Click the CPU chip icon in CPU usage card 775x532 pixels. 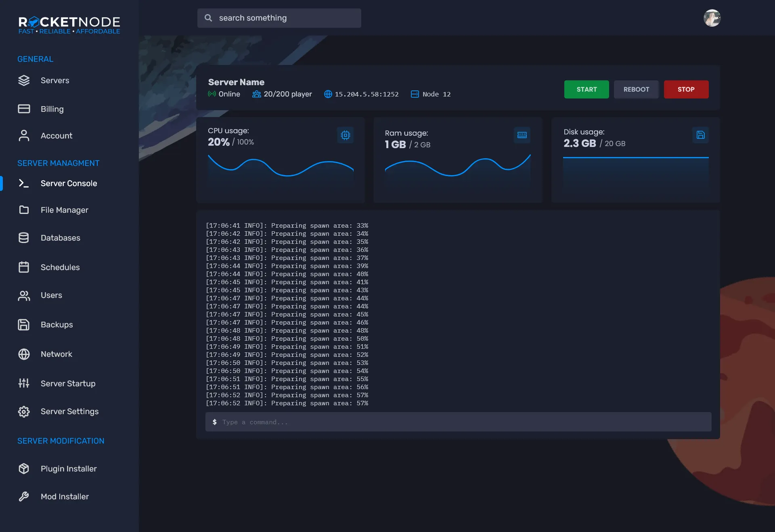coord(346,135)
